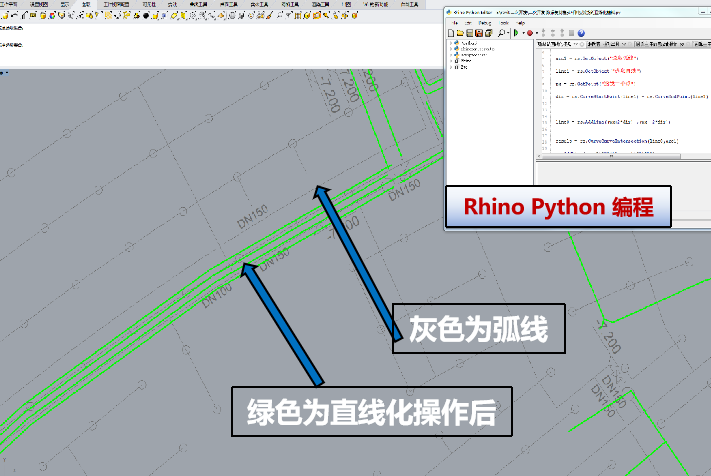Click Open folder icon in Python editor
Viewport: 711px width, 476px height.
(460, 33)
